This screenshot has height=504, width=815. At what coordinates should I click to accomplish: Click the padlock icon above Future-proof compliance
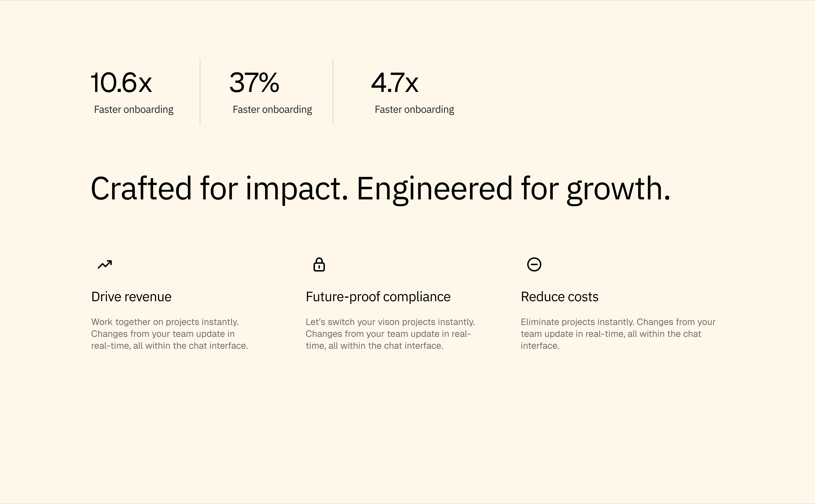coord(319,265)
